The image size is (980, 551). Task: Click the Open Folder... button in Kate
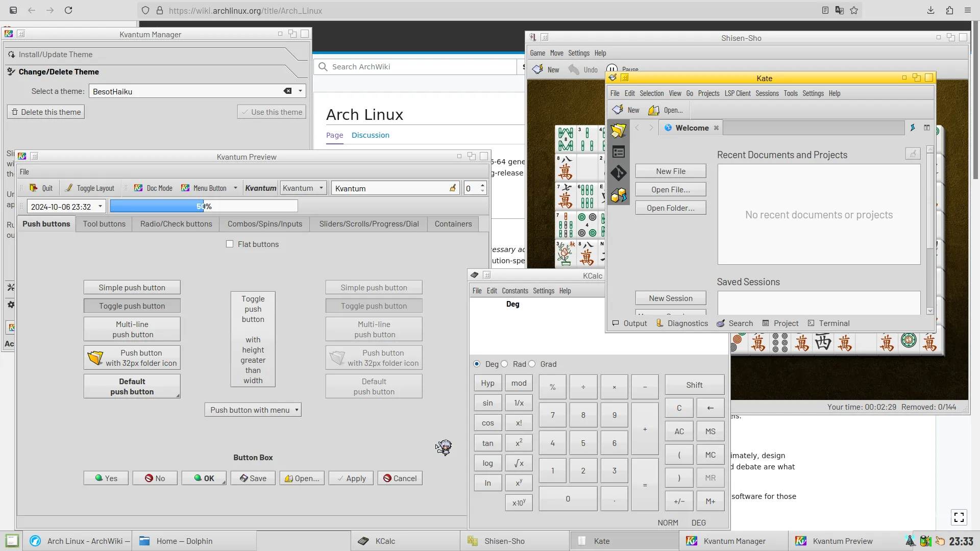(671, 208)
